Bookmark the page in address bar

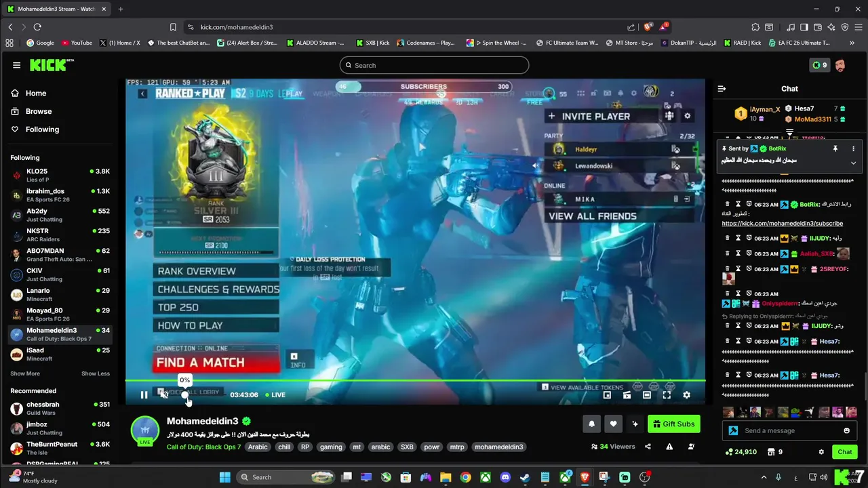[173, 27]
